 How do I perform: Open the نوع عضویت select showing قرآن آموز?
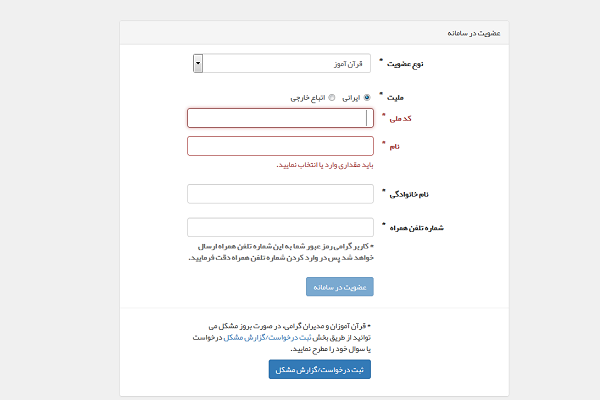coord(282,64)
